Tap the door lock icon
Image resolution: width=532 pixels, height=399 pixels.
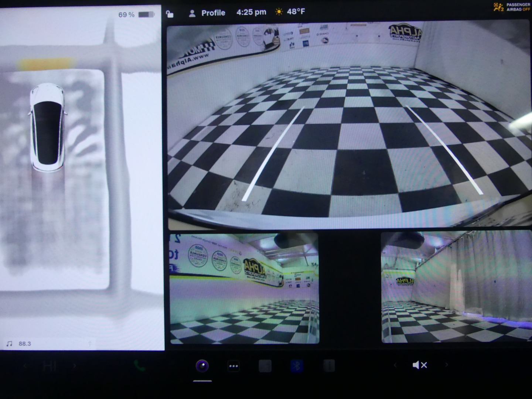pyautogui.click(x=169, y=14)
